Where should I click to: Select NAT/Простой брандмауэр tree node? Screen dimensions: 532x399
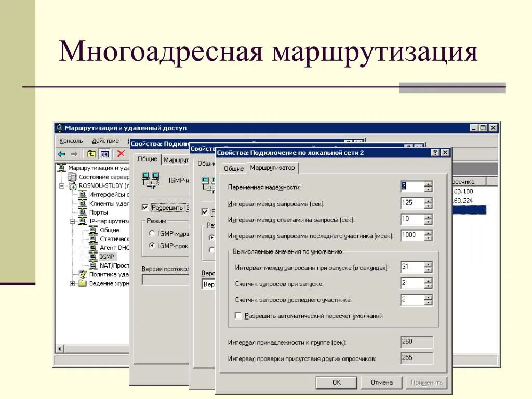pos(114,265)
